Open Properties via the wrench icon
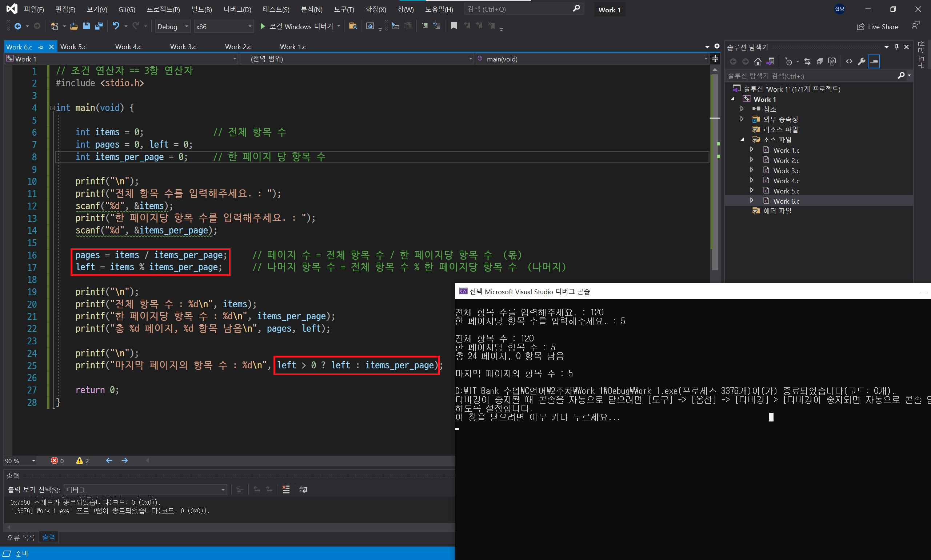The image size is (931, 560). tap(861, 61)
